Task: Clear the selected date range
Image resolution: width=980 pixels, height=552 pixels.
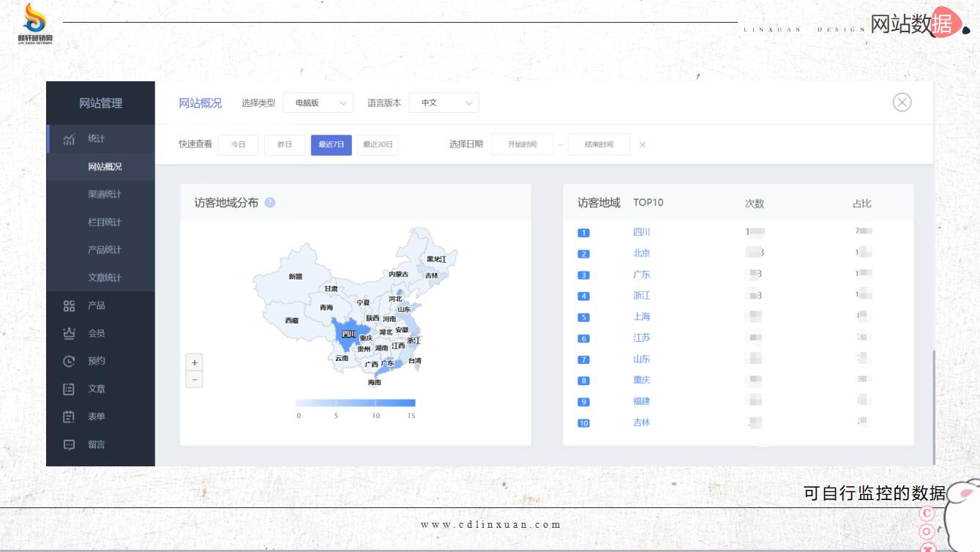Action: [x=643, y=145]
